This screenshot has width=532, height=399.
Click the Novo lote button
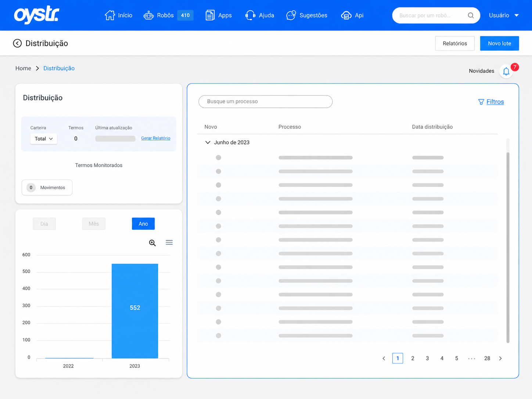[x=499, y=43]
